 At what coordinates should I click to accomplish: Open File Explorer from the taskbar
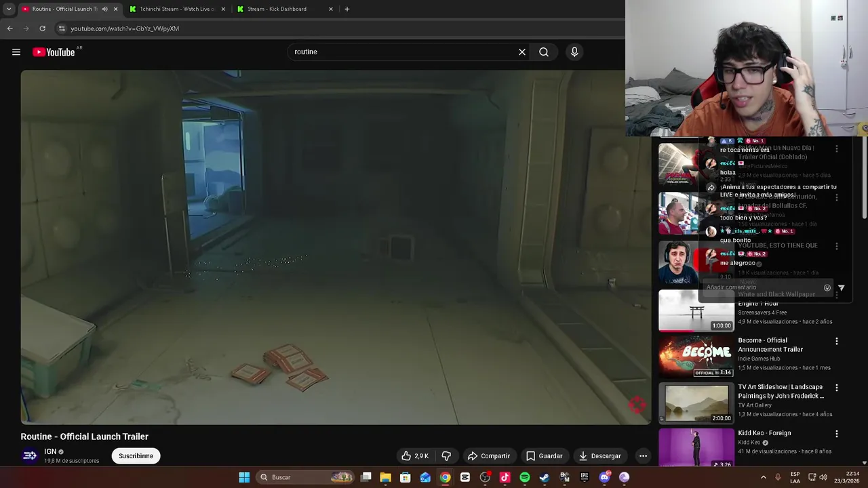click(x=385, y=477)
